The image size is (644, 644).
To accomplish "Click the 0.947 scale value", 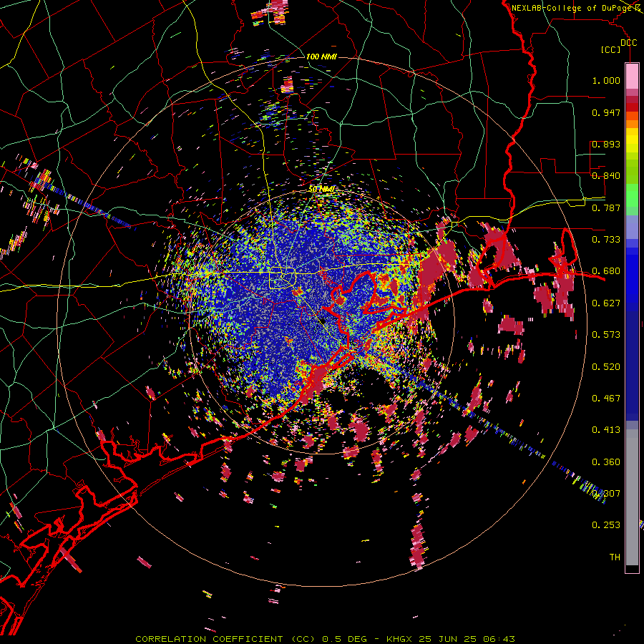I will [606, 112].
